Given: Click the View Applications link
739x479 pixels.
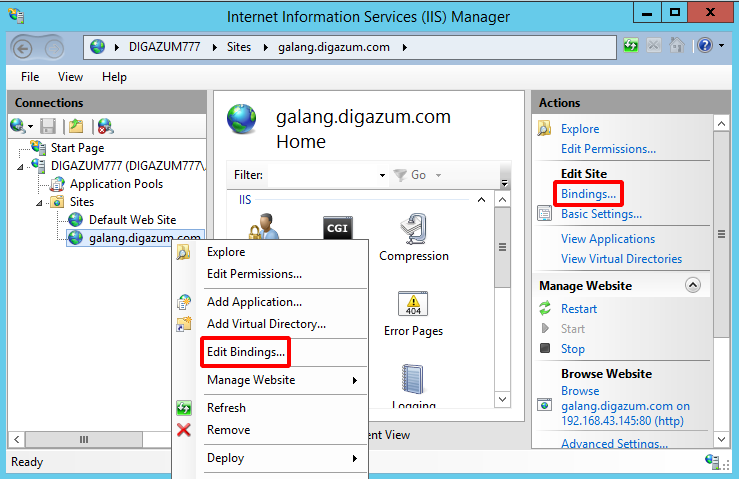Looking at the screenshot, I should point(608,239).
